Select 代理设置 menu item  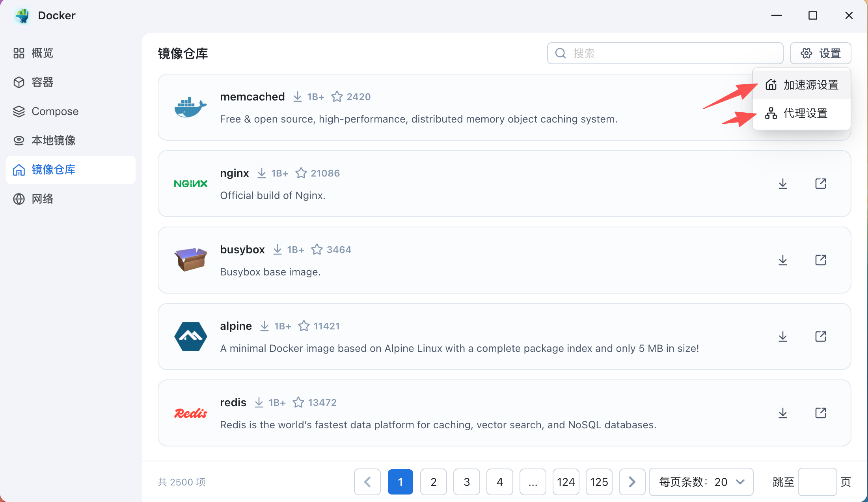[x=802, y=113]
